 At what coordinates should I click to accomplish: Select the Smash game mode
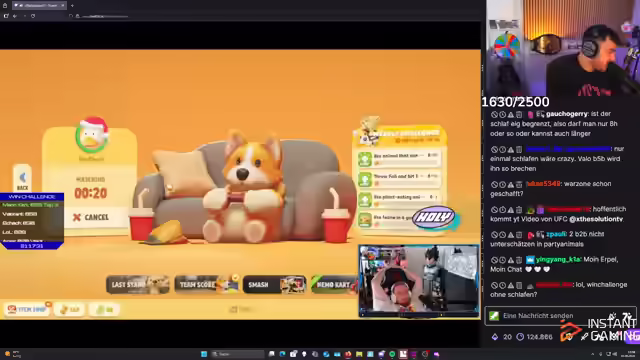click(x=274, y=284)
